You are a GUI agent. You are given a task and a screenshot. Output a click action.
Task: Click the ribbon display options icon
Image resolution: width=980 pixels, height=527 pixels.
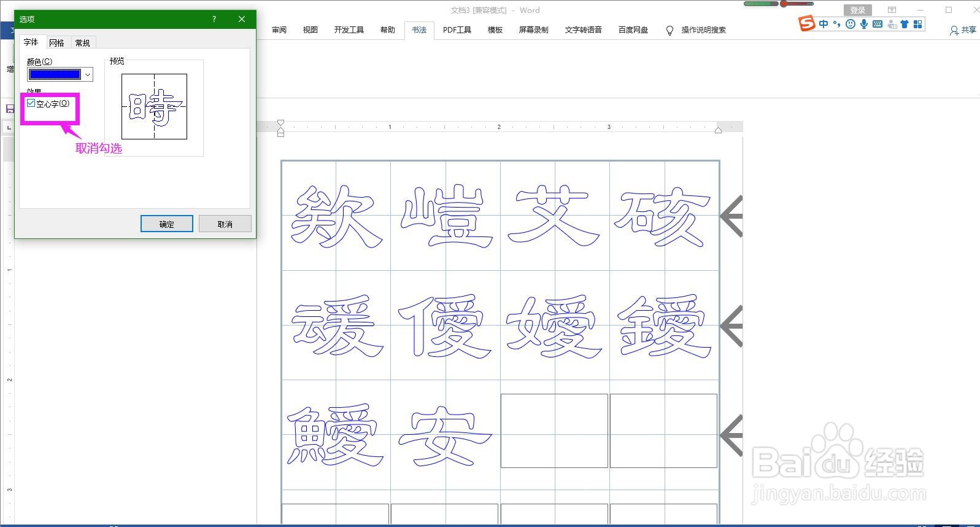[892, 10]
